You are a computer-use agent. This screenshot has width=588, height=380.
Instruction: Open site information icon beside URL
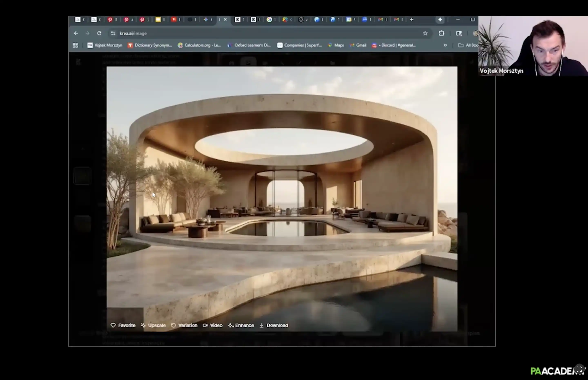(x=113, y=33)
